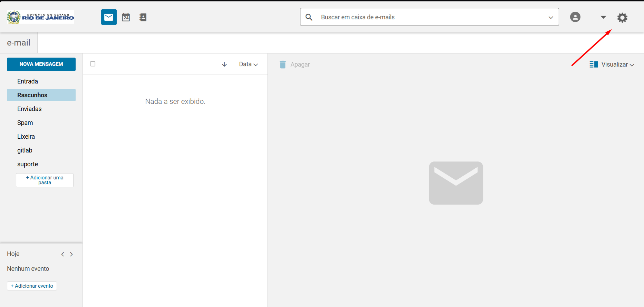
Task: Open the settings gear icon
Action: pos(622,18)
